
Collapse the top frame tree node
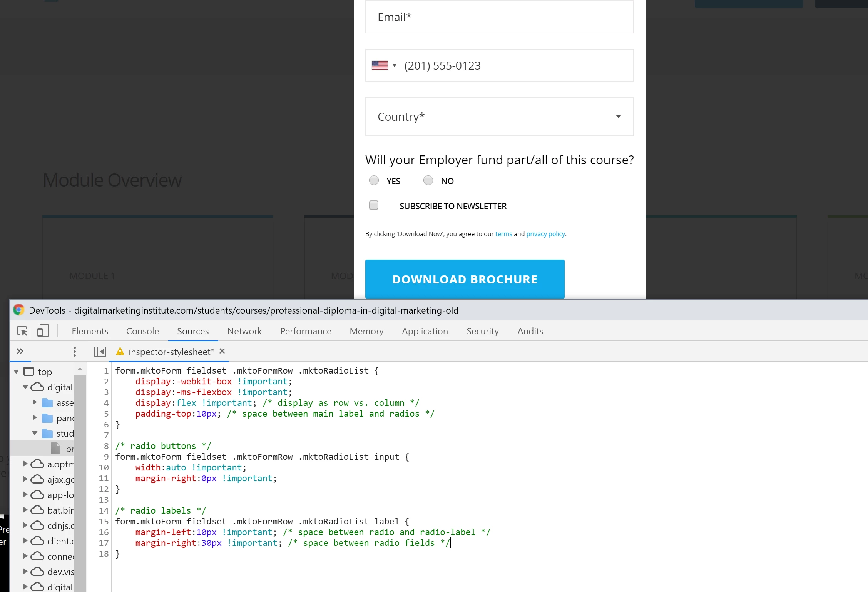coord(16,372)
